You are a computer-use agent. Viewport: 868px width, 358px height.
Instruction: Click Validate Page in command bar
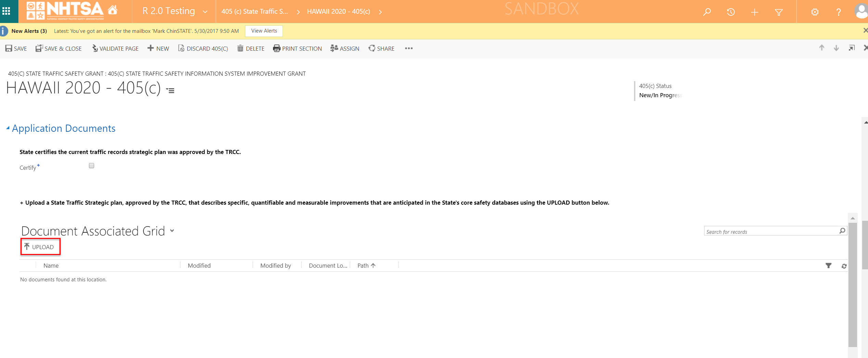pyautogui.click(x=115, y=48)
